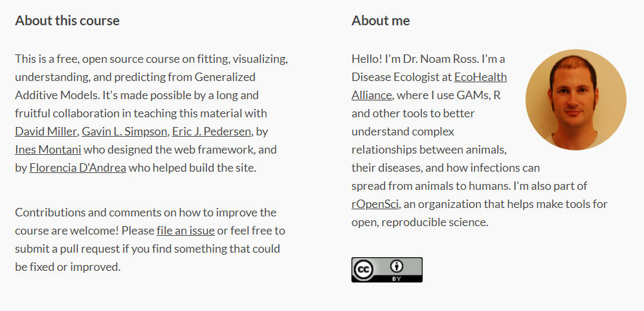644x311 pixels.
Task: Click the 'BY' label on the license badge
Action: (397, 279)
